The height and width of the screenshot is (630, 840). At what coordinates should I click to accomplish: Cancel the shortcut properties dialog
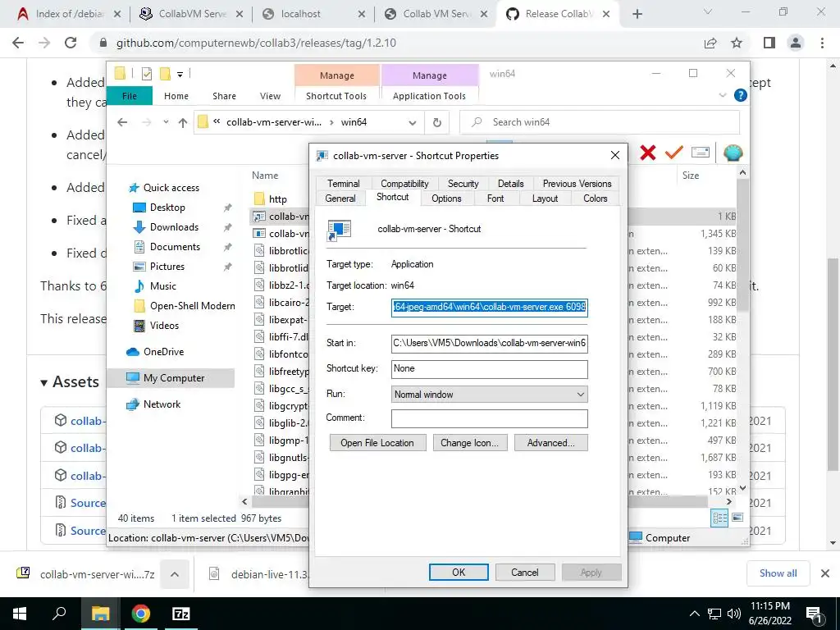point(524,572)
